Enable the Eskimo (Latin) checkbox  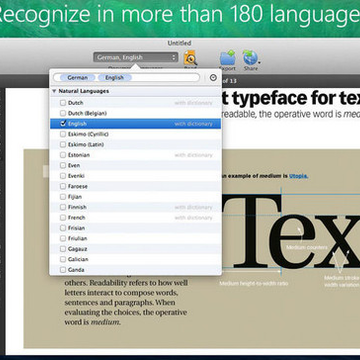63,145
